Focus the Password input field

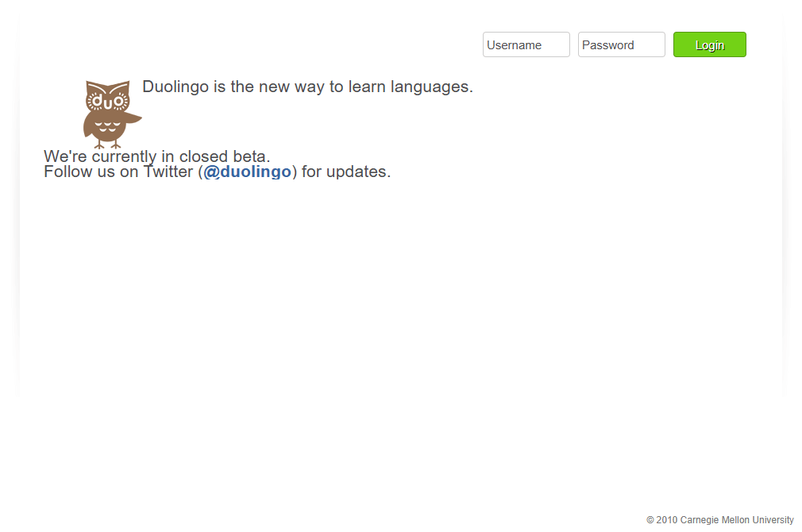pyautogui.click(x=621, y=44)
